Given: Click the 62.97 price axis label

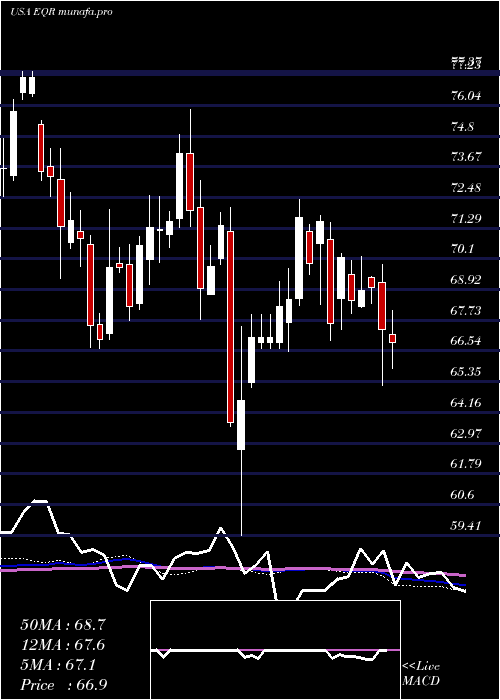Looking at the screenshot, I should 467,433.
